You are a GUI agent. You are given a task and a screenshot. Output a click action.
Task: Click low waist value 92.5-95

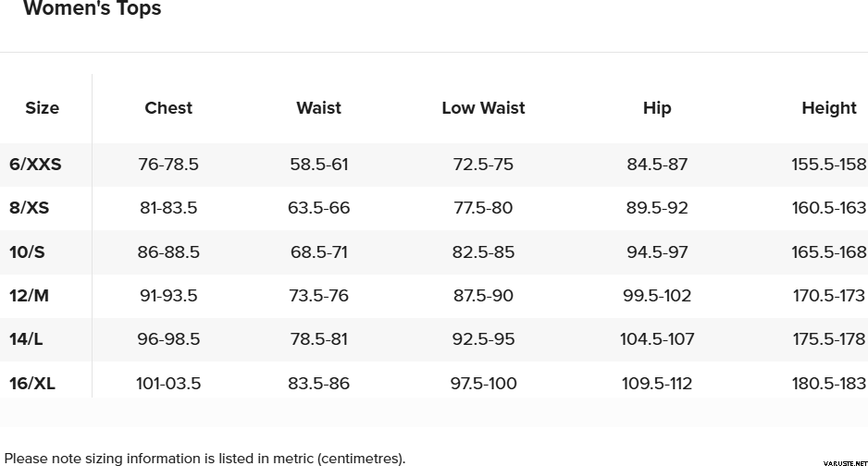coord(483,339)
